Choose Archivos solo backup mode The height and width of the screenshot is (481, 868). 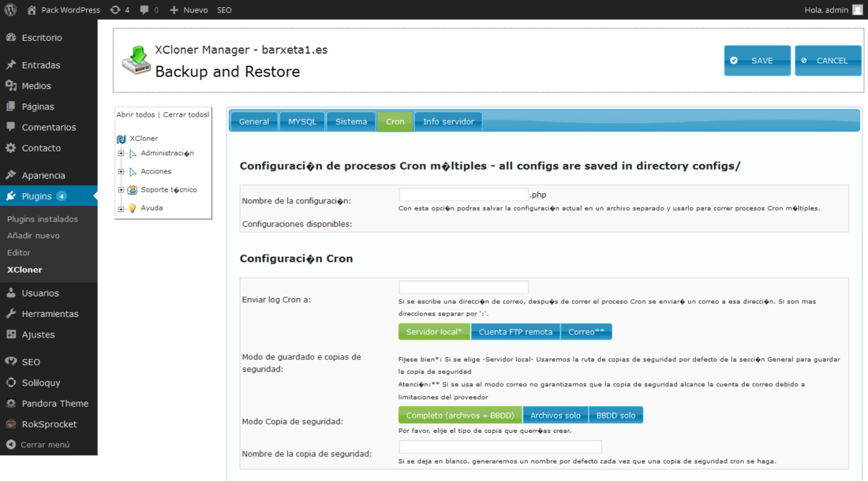point(556,416)
